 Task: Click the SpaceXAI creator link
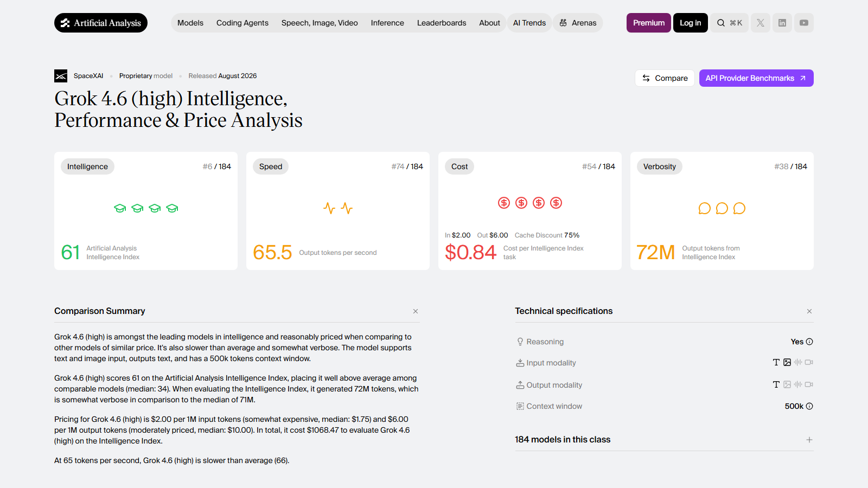[x=88, y=76]
